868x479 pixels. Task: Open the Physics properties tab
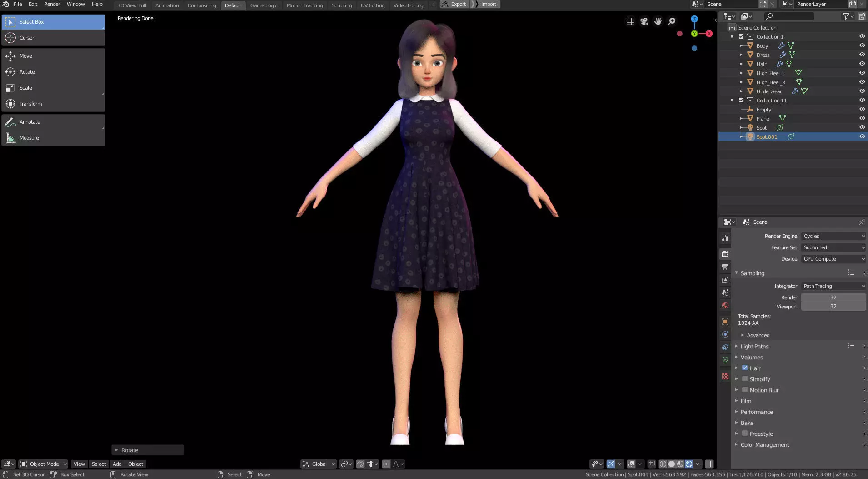[x=725, y=334]
